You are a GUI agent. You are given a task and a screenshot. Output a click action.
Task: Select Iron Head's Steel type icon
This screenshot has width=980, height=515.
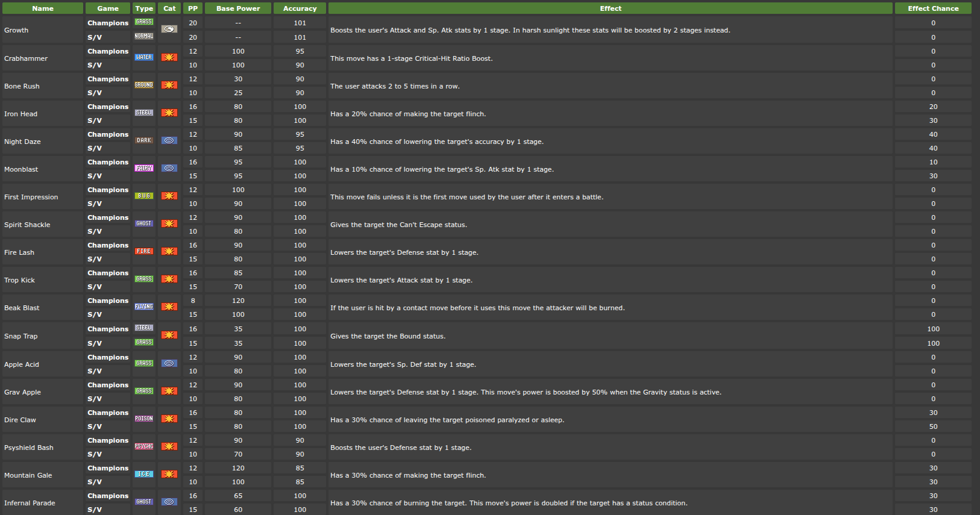click(x=144, y=113)
